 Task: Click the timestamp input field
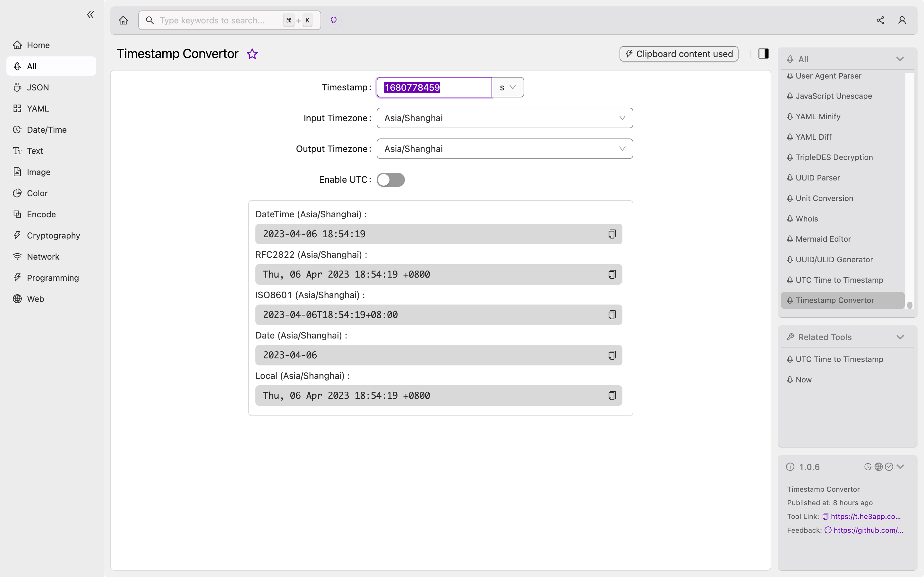click(x=434, y=87)
